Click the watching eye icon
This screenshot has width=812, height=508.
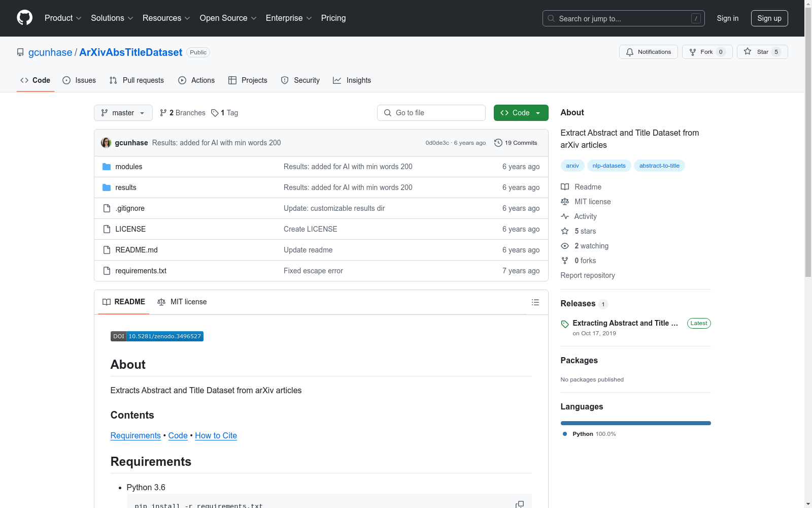tap(565, 246)
